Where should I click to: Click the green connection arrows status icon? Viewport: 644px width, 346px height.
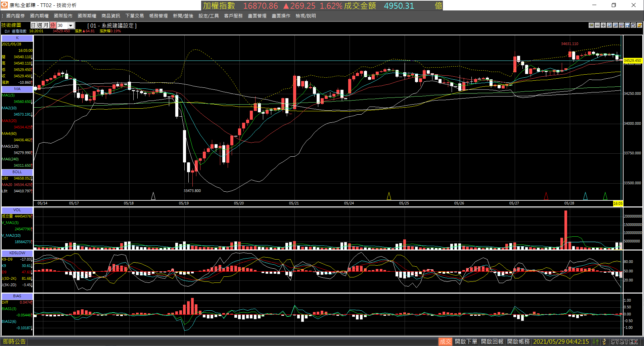tap(596, 342)
